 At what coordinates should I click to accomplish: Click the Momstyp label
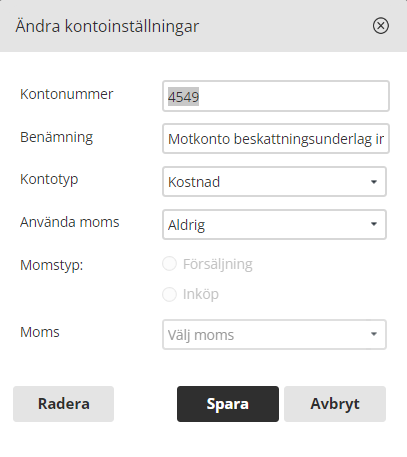(x=52, y=265)
